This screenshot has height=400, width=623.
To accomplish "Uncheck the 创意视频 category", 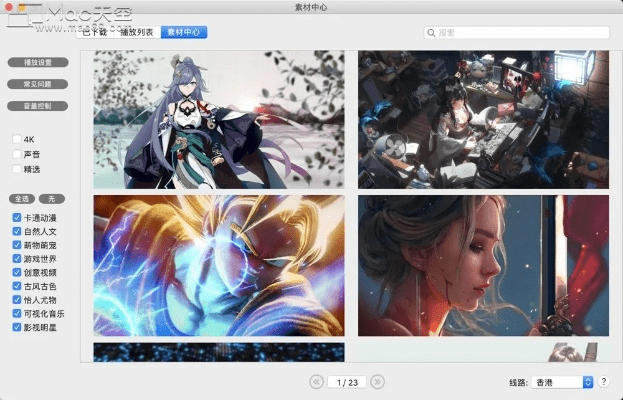I will [17, 272].
